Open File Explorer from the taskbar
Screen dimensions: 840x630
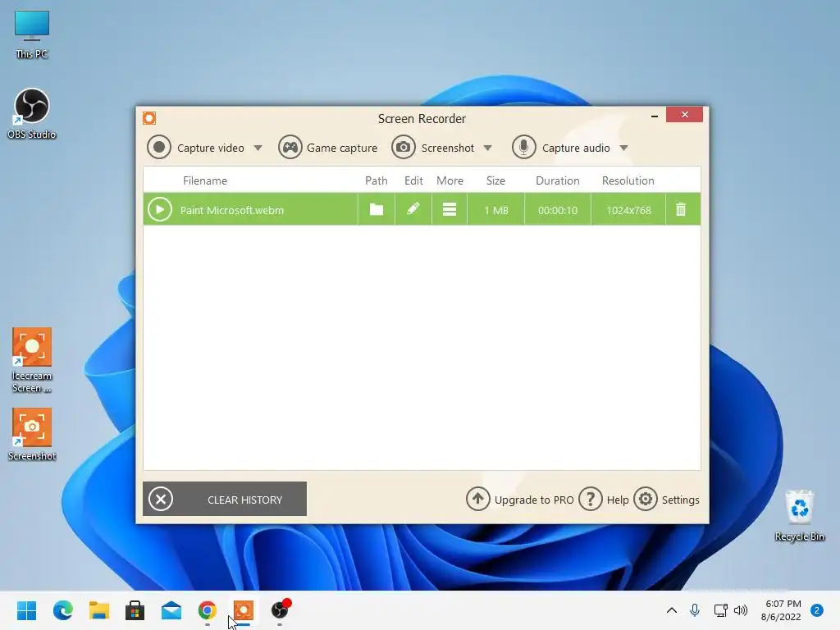click(99, 610)
